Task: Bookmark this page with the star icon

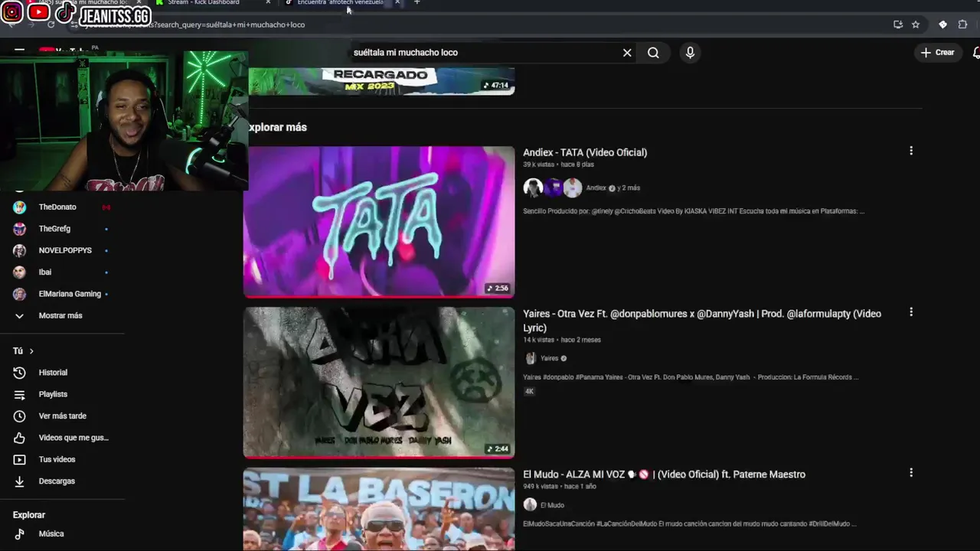Action: tap(916, 24)
